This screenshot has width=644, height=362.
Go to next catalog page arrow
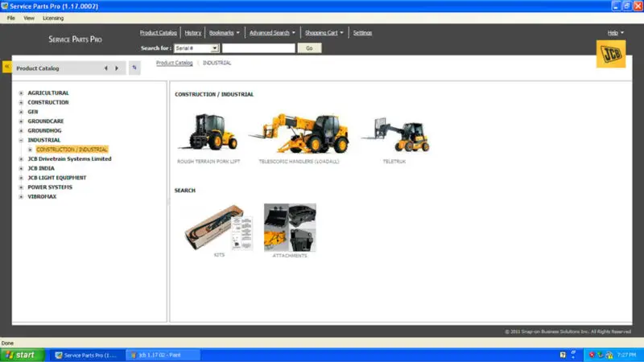(117, 68)
